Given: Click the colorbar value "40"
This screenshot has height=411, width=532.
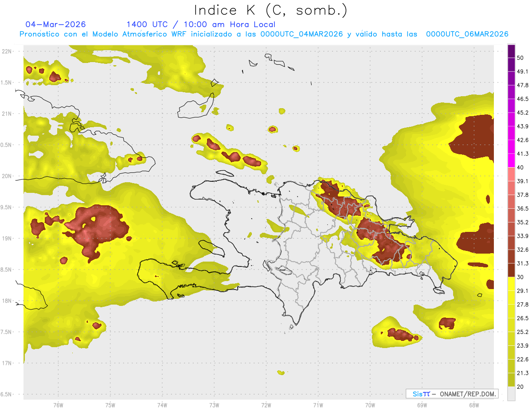Looking at the screenshot, I should click(x=520, y=168).
